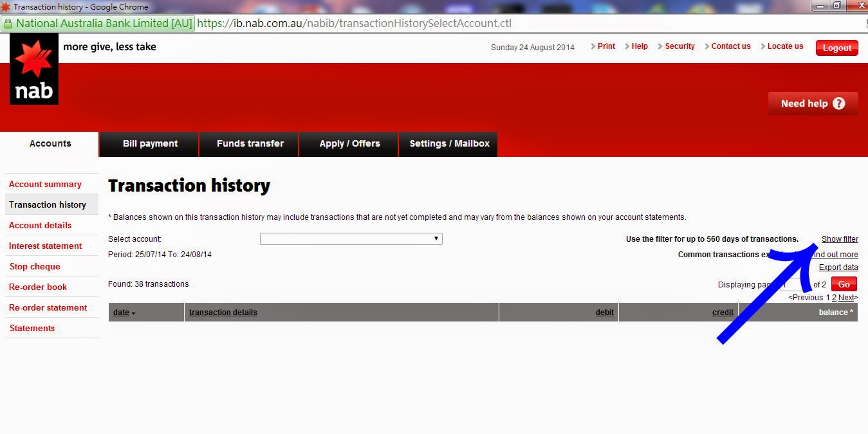Click the Show filter link
This screenshot has width=868, height=434.
840,239
